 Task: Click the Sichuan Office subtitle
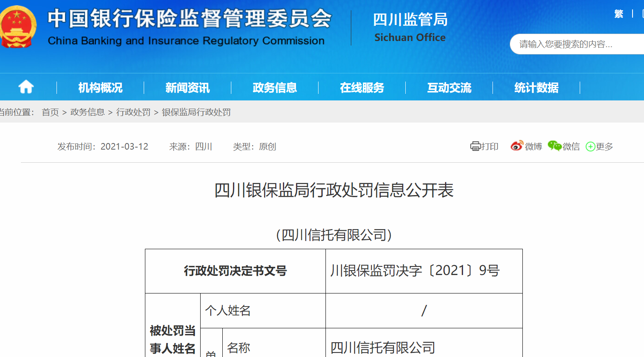click(410, 37)
